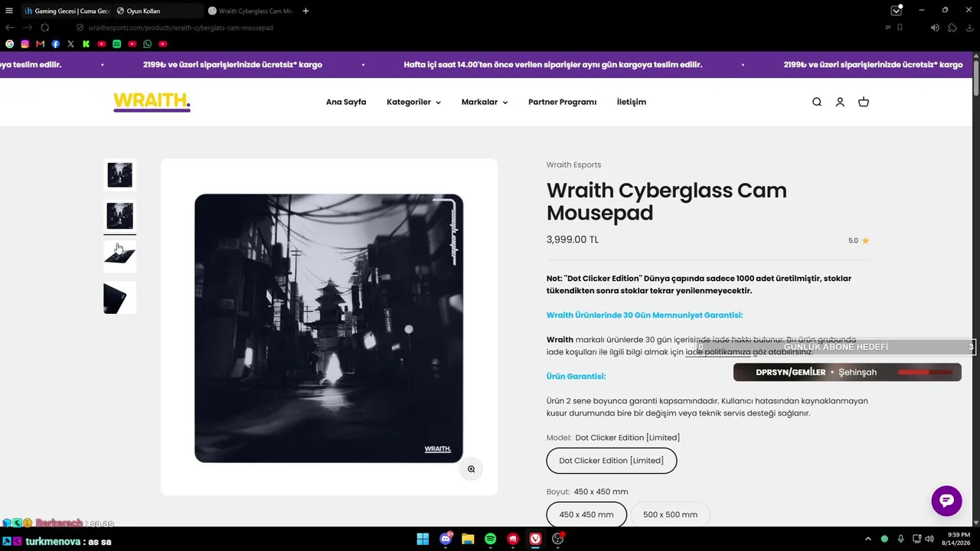The image size is (980, 551).
Task: Go to Ana Sayfa
Action: coord(346,102)
